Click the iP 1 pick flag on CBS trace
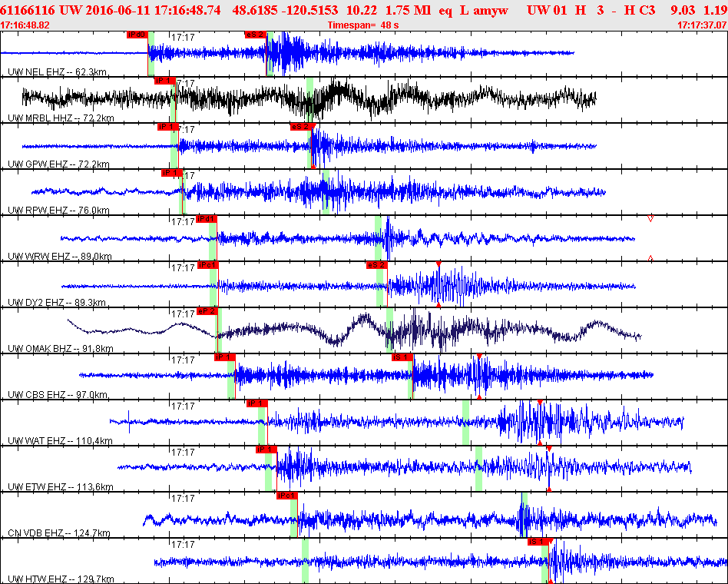Image resolution: width=728 pixels, height=584 pixels. (x=225, y=357)
